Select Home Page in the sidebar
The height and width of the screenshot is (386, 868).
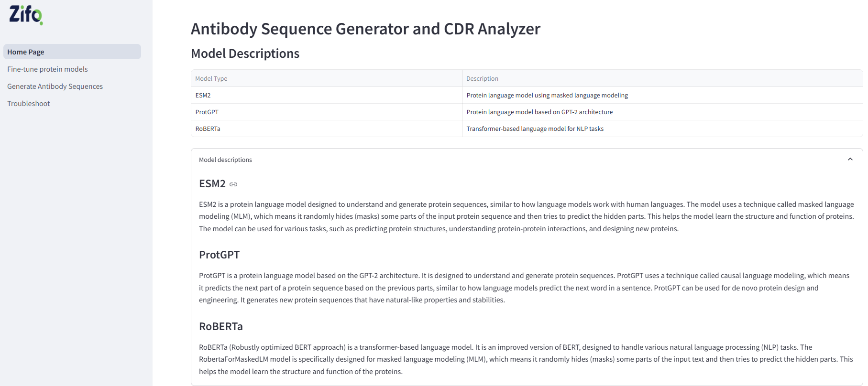[25, 52]
